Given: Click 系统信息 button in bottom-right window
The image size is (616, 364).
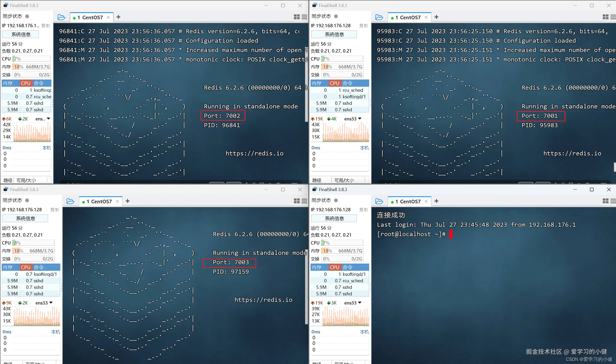Looking at the screenshot, I should [x=334, y=218].
